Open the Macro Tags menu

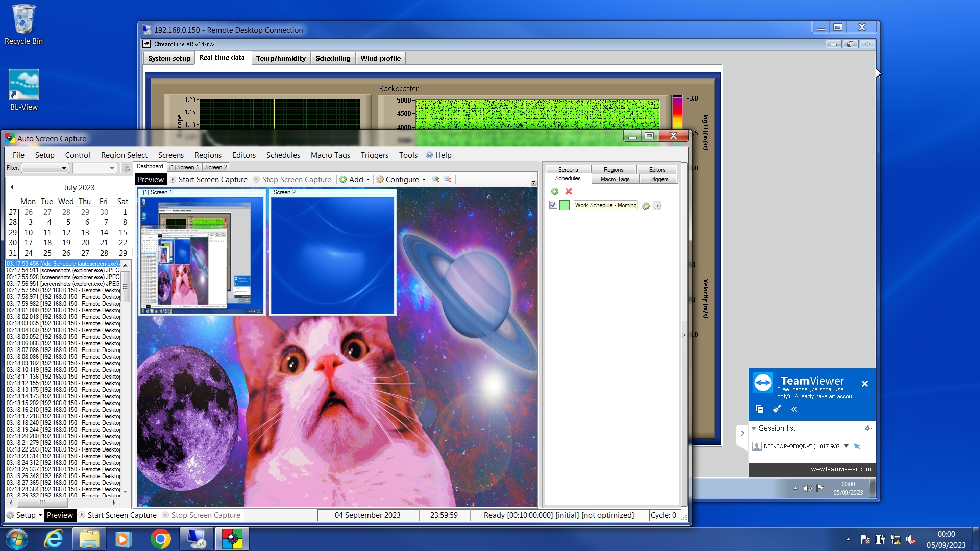(330, 155)
